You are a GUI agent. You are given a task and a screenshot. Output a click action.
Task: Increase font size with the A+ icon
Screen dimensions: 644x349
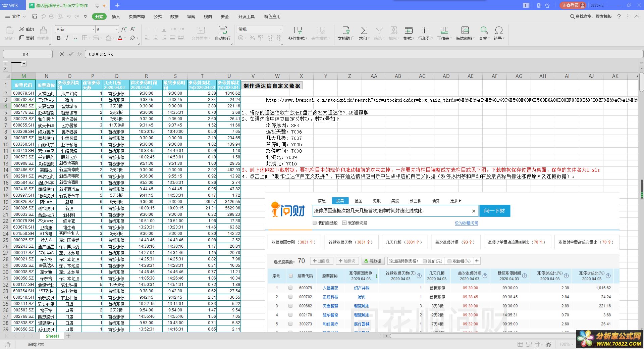pyautogui.click(x=124, y=29)
